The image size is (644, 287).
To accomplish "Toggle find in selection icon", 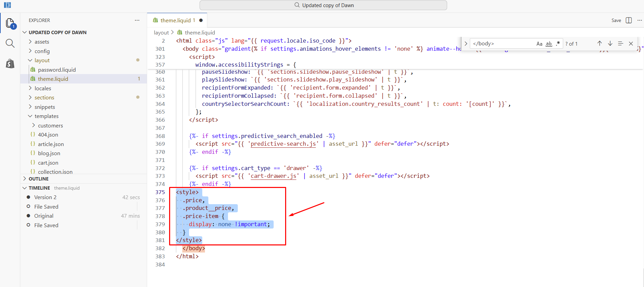I will (x=621, y=44).
